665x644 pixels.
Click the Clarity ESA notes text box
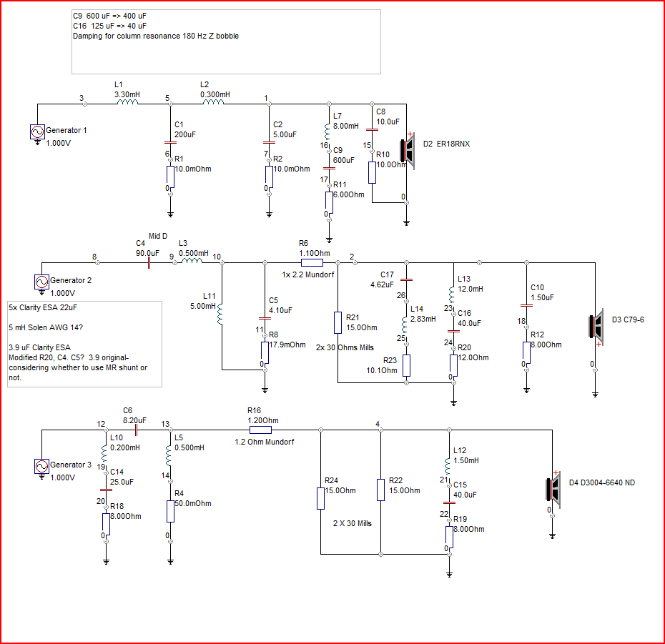[85, 345]
